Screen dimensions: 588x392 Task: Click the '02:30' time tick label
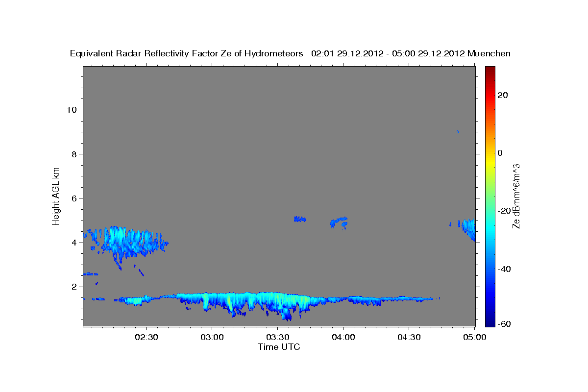click(x=147, y=338)
